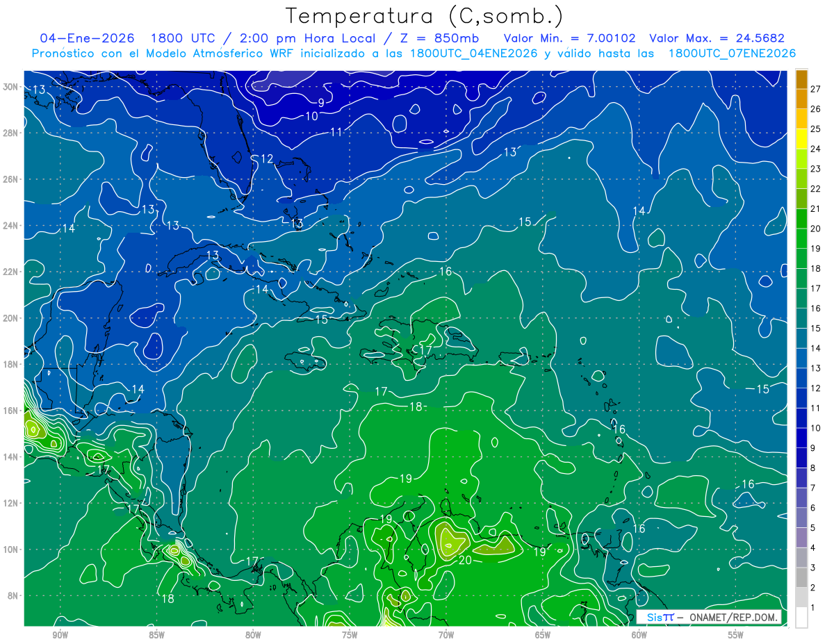Click the legend value '21'
The image size is (834, 644).
[815, 209]
